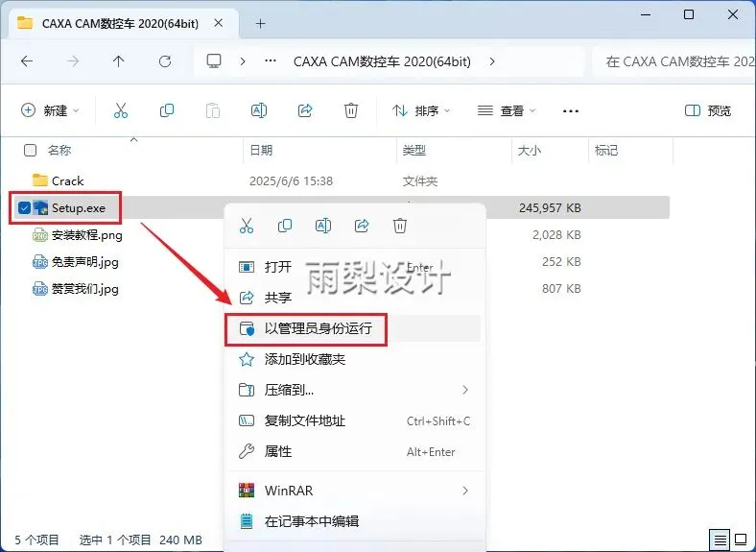This screenshot has height=552, width=756.
Task: Select 打开 in the context menu
Action: (x=354, y=267)
